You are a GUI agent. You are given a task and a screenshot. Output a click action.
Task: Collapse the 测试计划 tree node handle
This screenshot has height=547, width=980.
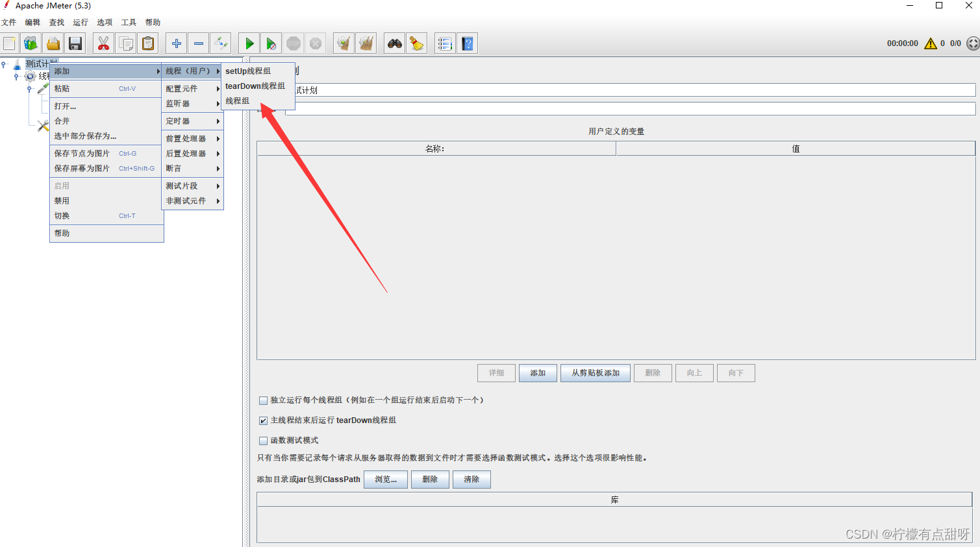4,64
